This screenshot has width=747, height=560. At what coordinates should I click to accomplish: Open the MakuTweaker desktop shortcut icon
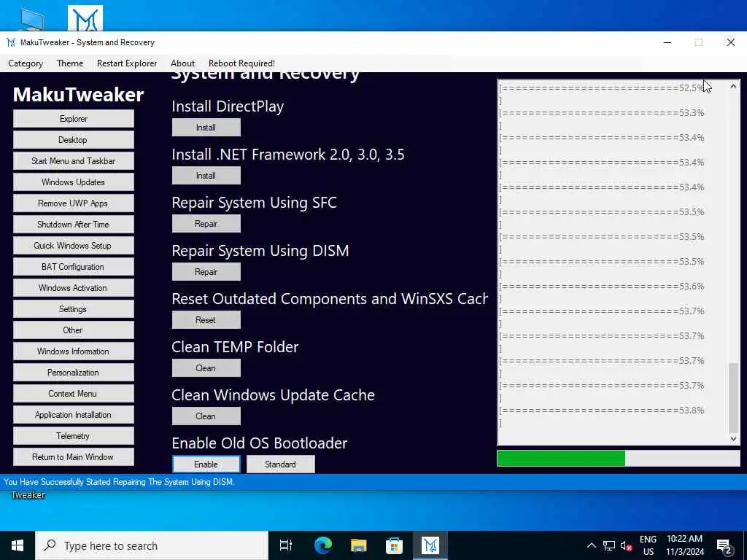pyautogui.click(x=85, y=18)
